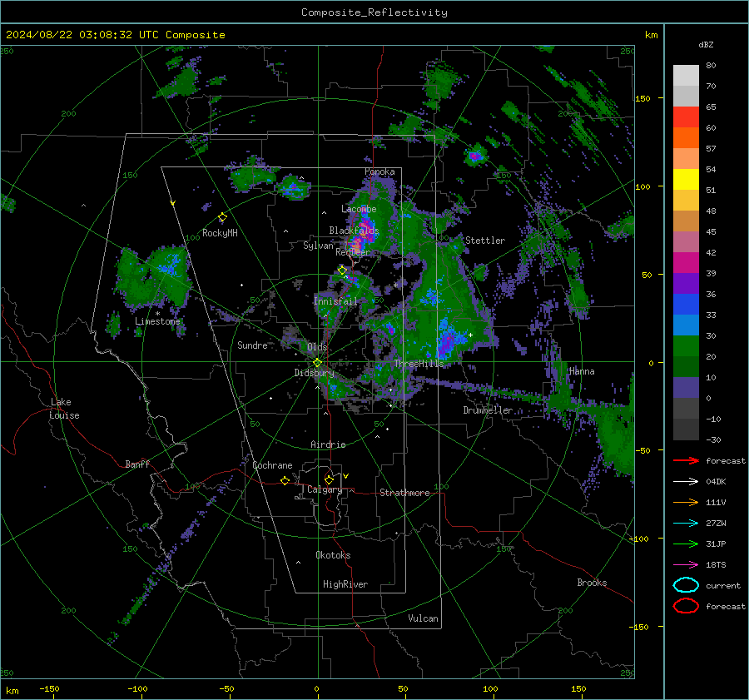749x700 pixels.
Task: Click the Strathmore label
Action: tap(404, 493)
